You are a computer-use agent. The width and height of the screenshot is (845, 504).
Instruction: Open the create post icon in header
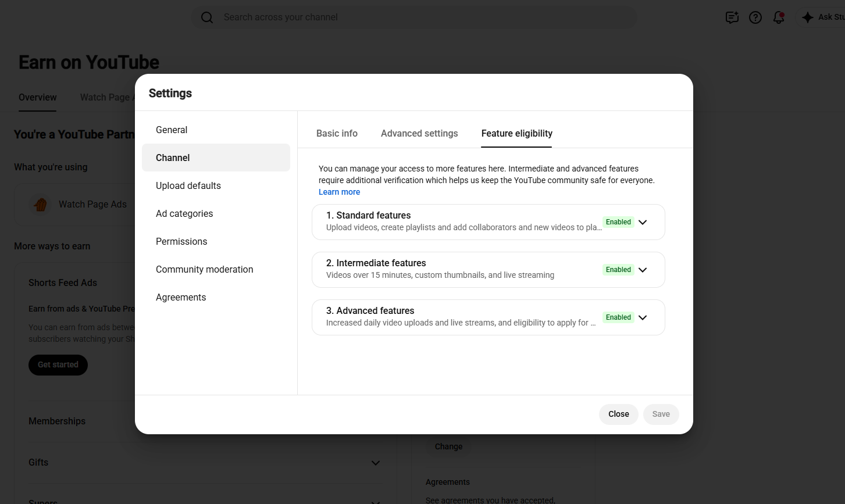(x=732, y=17)
